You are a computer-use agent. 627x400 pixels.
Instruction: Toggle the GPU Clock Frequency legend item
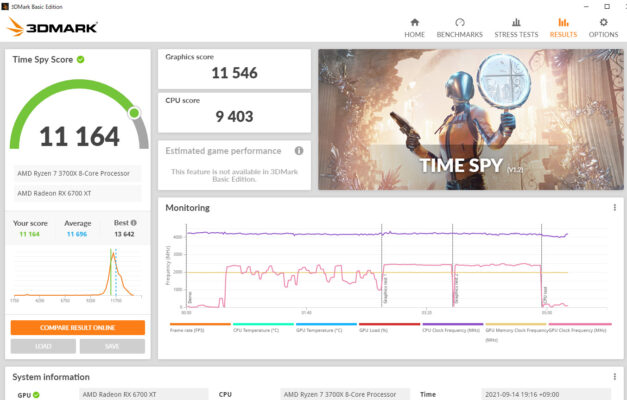580,328
